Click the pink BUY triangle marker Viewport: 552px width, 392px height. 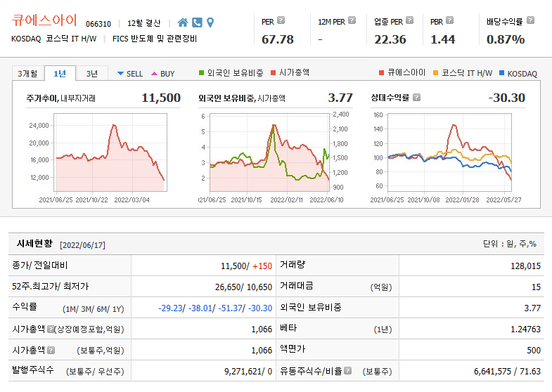(x=154, y=74)
